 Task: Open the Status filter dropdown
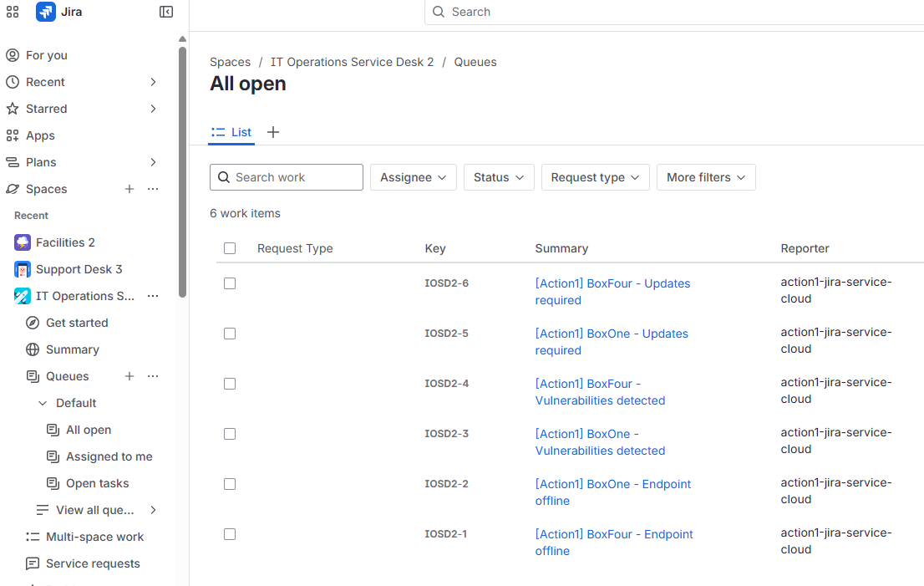click(499, 177)
